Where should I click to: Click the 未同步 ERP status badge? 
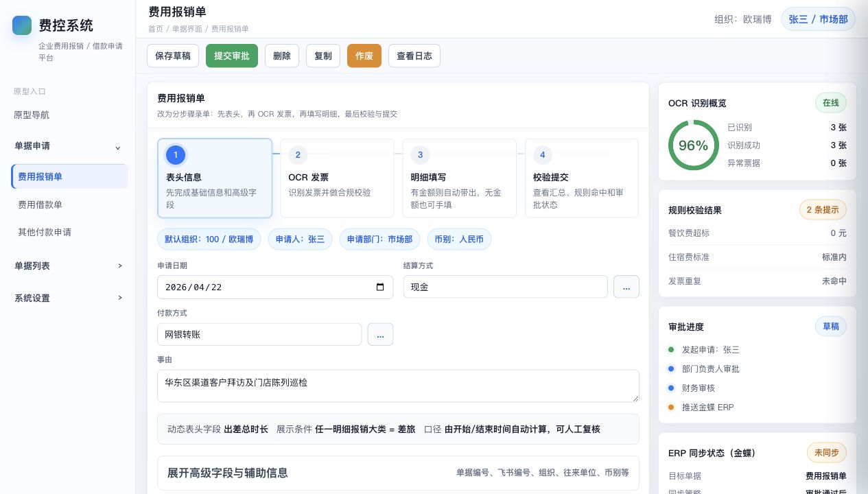(826, 453)
